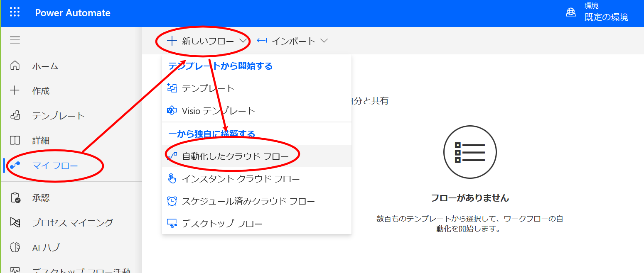Collapse the navigation hamburger menu

pyautogui.click(x=15, y=40)
